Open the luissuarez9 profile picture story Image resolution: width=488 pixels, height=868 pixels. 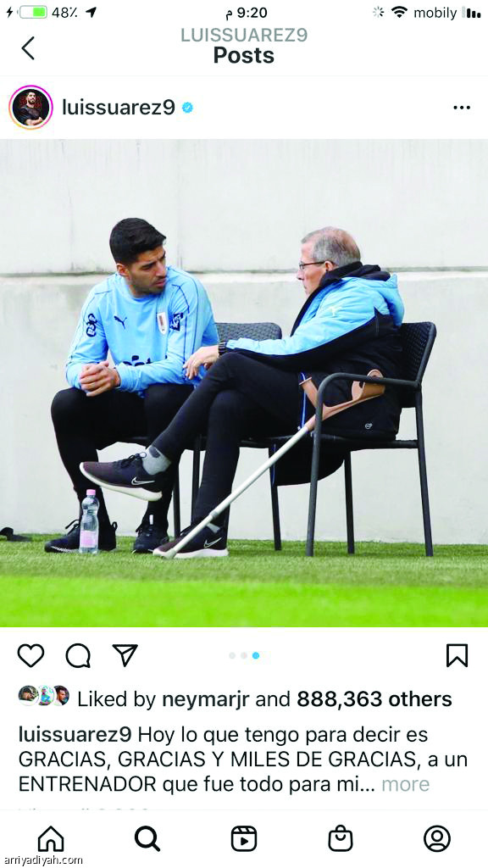[31, 108]
